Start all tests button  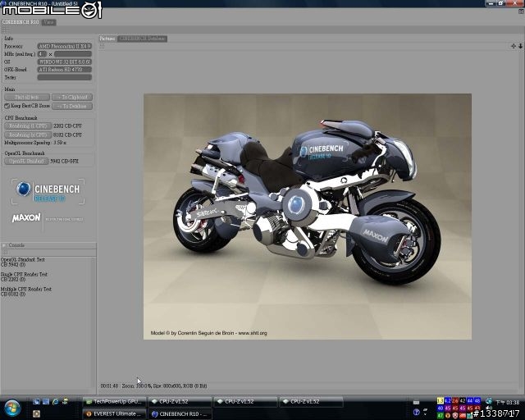point(27,97)
